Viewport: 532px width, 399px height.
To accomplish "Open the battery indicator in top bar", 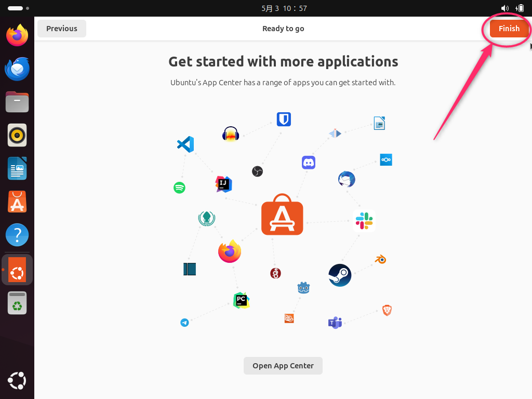I will tap(520, 8).
